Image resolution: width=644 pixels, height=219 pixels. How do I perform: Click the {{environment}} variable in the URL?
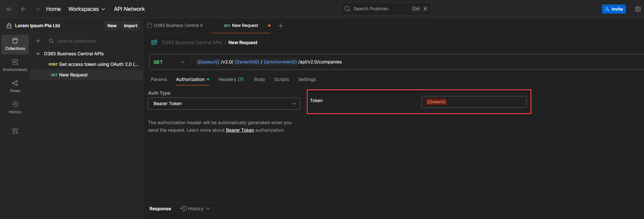[x=280, y=62]
